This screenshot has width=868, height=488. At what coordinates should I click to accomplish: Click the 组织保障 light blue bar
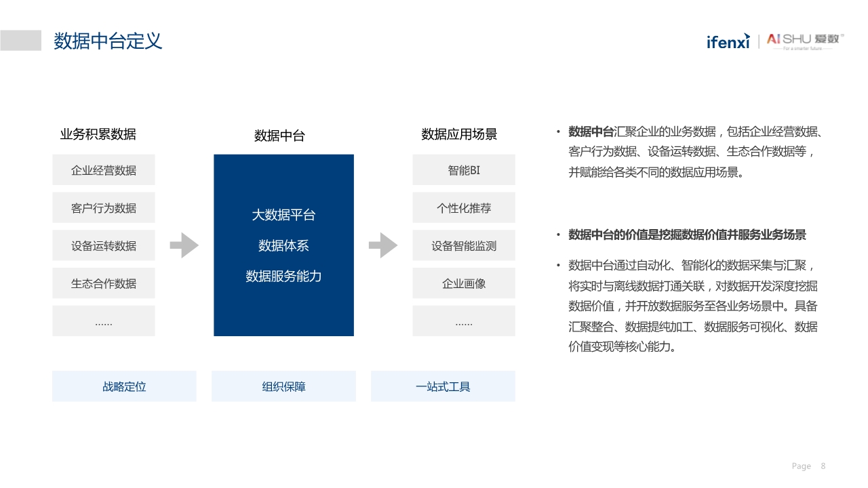283,386
